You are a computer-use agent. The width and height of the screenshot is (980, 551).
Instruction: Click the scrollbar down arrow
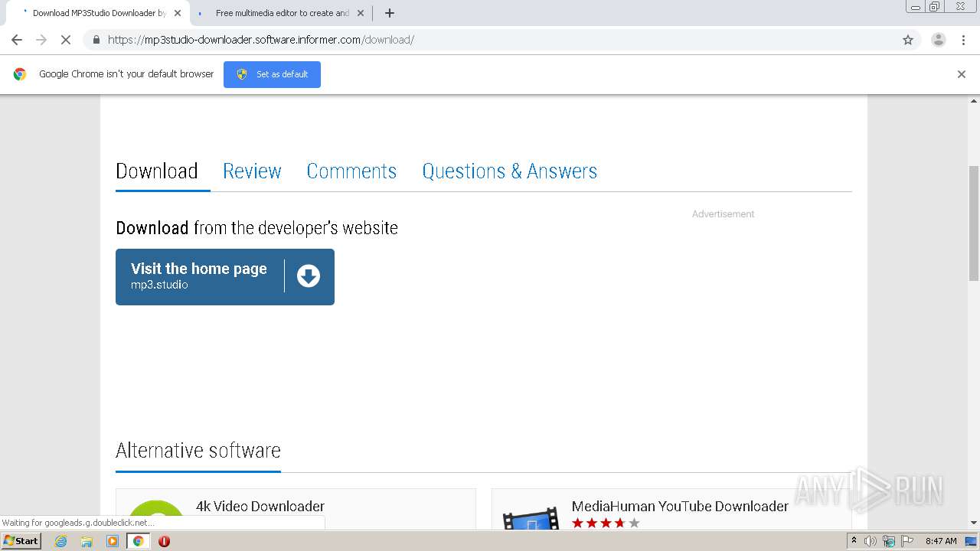pos(974,523)
